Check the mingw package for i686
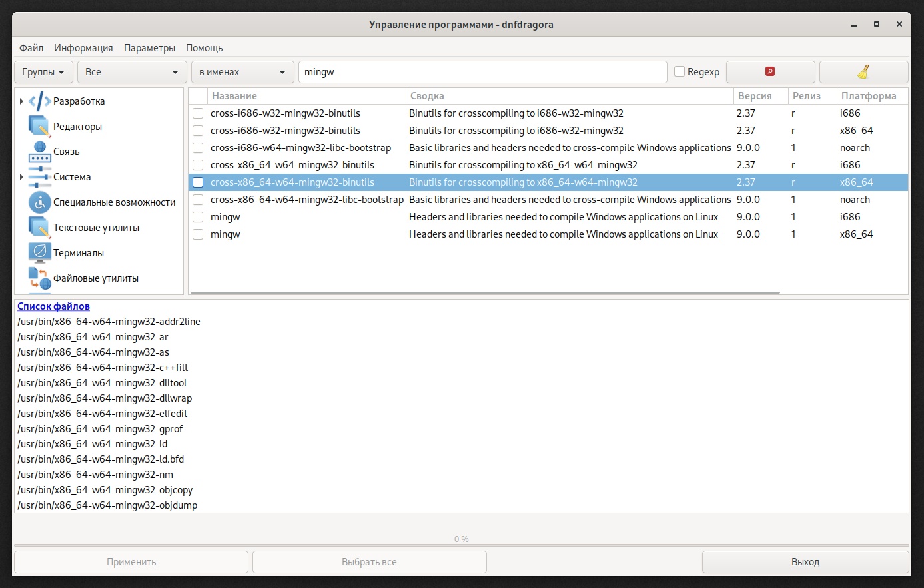Viewport: 924px width, 588px height. tap(198, 217)
